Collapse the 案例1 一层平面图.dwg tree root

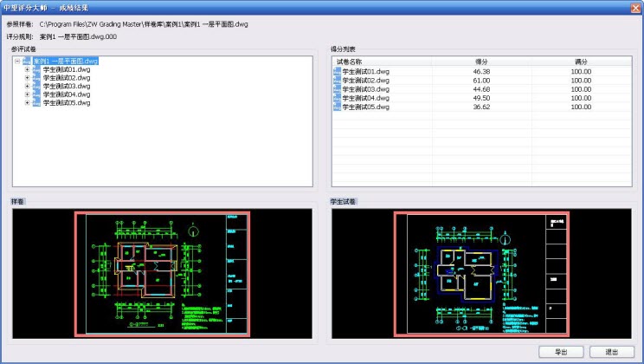17,61
